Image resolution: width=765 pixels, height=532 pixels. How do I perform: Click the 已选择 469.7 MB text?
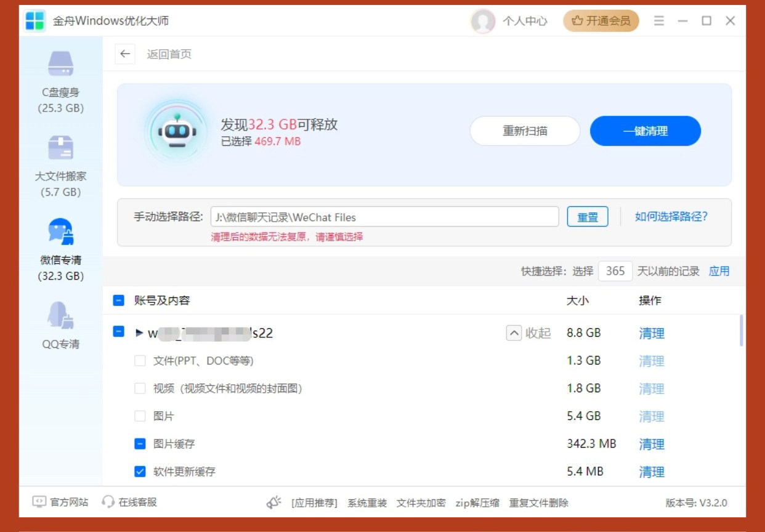[261, 142]
